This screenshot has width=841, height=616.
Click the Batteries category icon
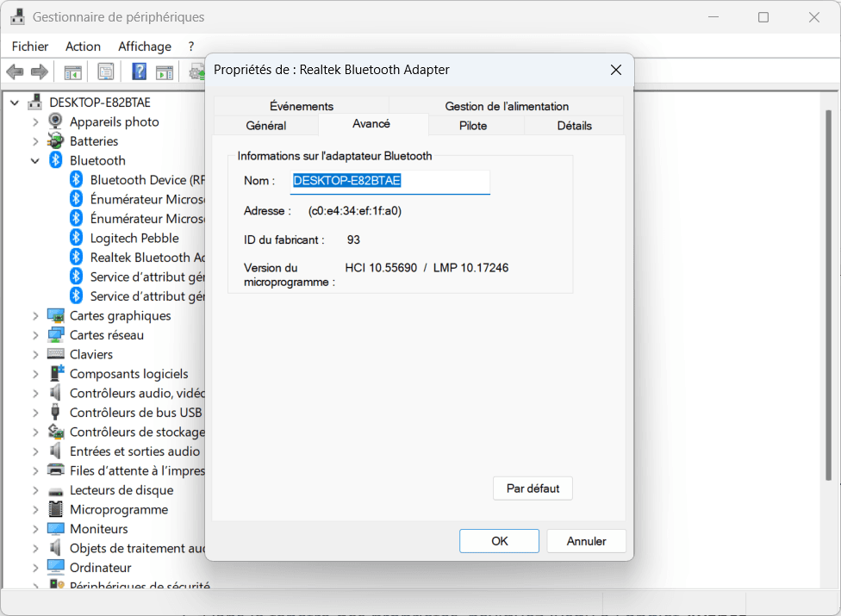[55, 140]
